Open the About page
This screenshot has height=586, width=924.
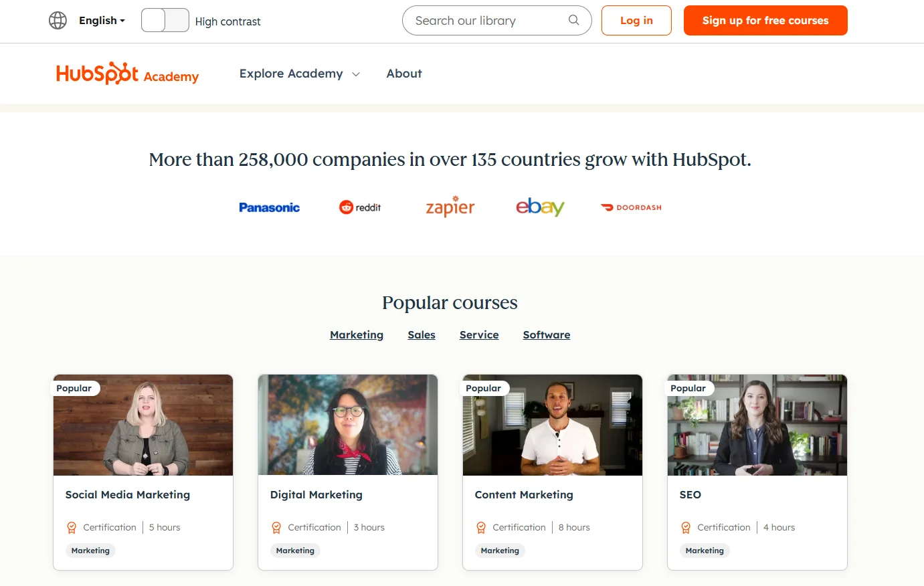403,74
